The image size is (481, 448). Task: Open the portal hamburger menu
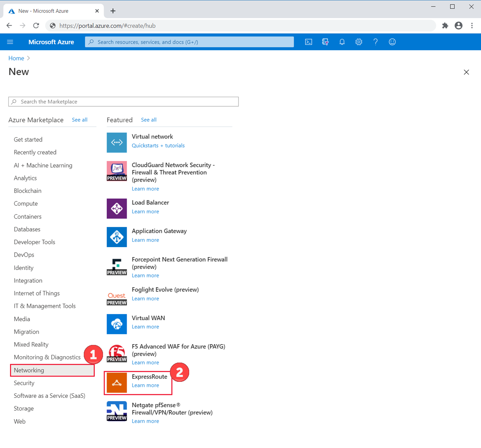(x=10, y=42)
